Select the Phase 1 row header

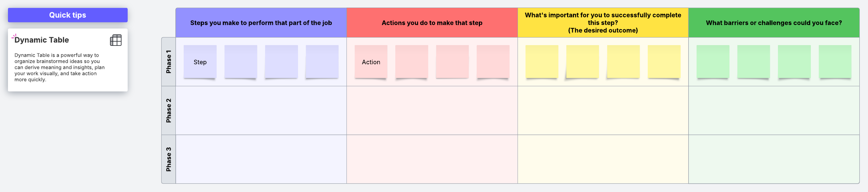tap(169, 62)
